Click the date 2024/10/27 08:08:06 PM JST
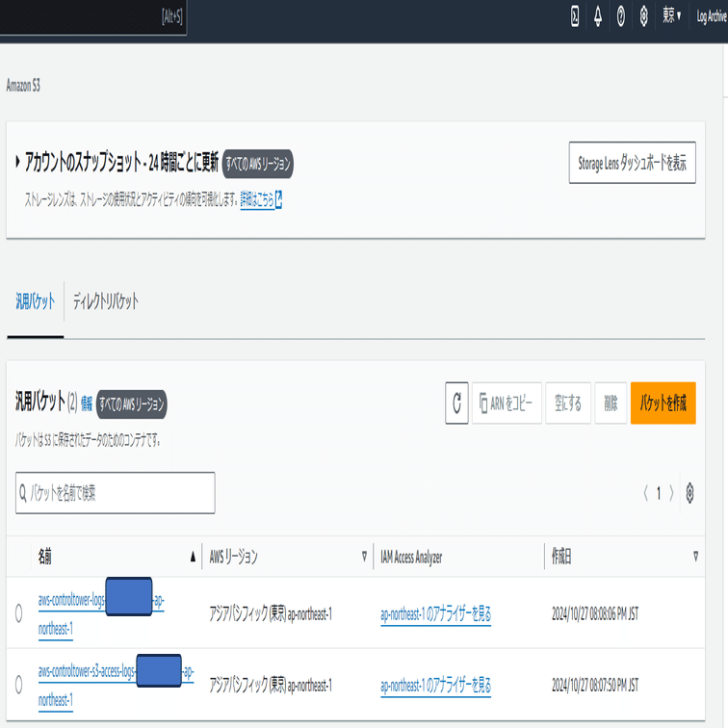 595,613
